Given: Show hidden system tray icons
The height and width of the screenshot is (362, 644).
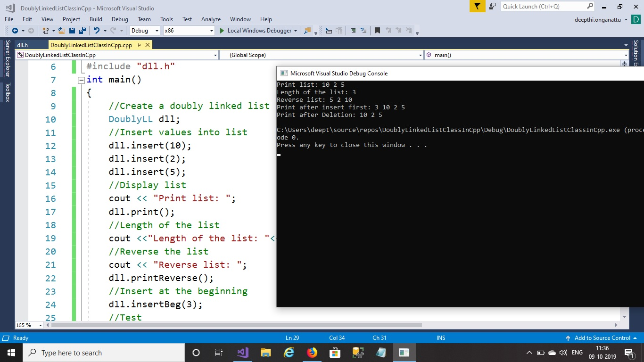Looking at the screenshot, I should (529, 353).
